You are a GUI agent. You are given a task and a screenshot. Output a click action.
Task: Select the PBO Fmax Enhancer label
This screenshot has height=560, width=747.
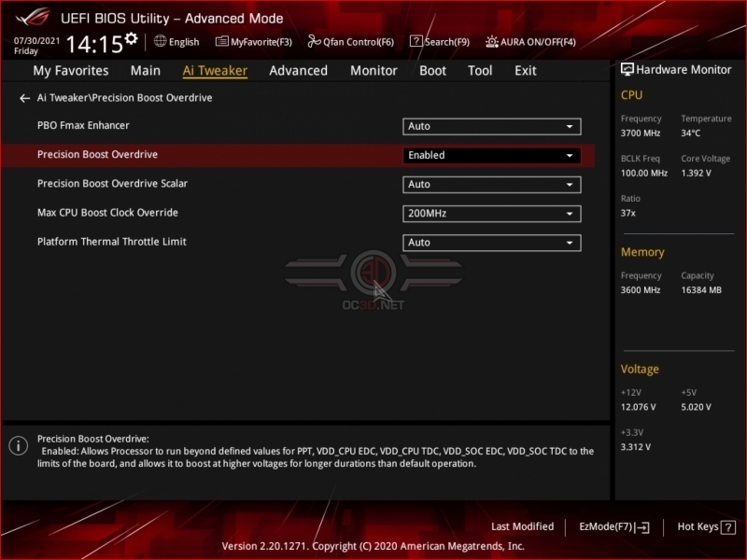click(83, 125)
